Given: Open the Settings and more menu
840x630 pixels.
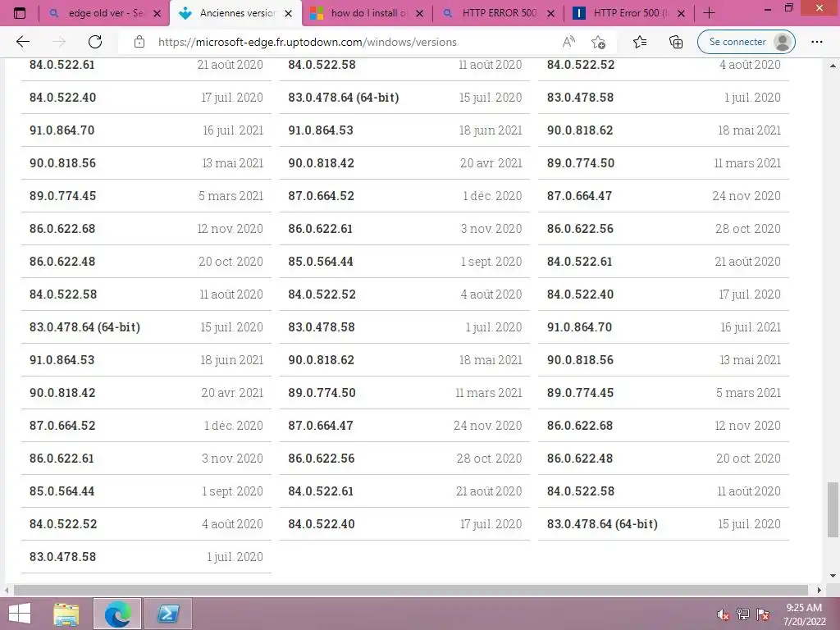Looking at the screenshot, I should (816, 42).
